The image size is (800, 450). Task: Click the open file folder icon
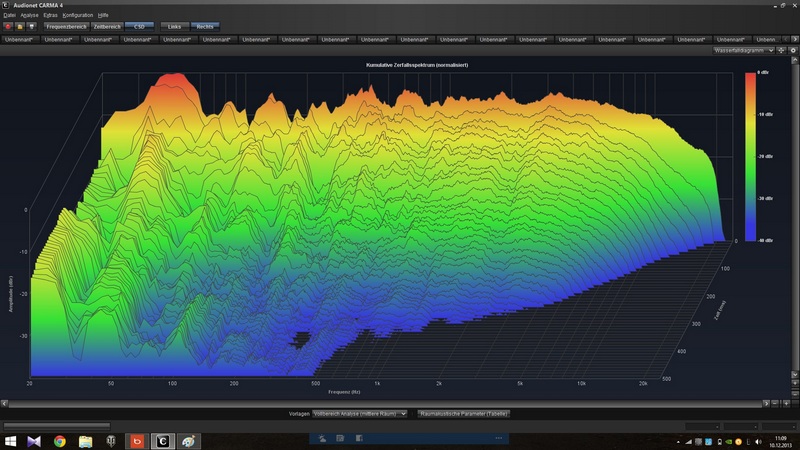coord(20,26)
